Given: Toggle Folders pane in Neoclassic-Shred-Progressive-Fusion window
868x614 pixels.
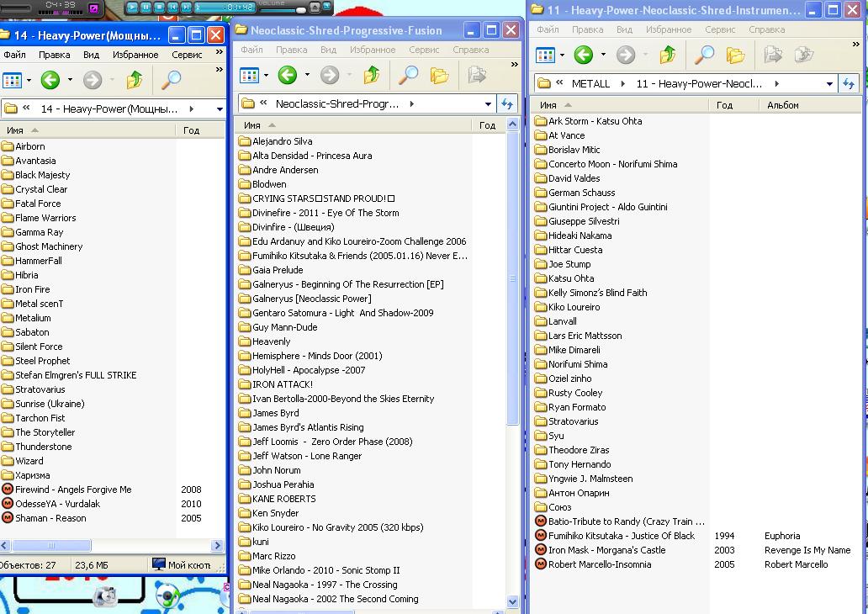Looking at the screenshot, I should 439,75.
